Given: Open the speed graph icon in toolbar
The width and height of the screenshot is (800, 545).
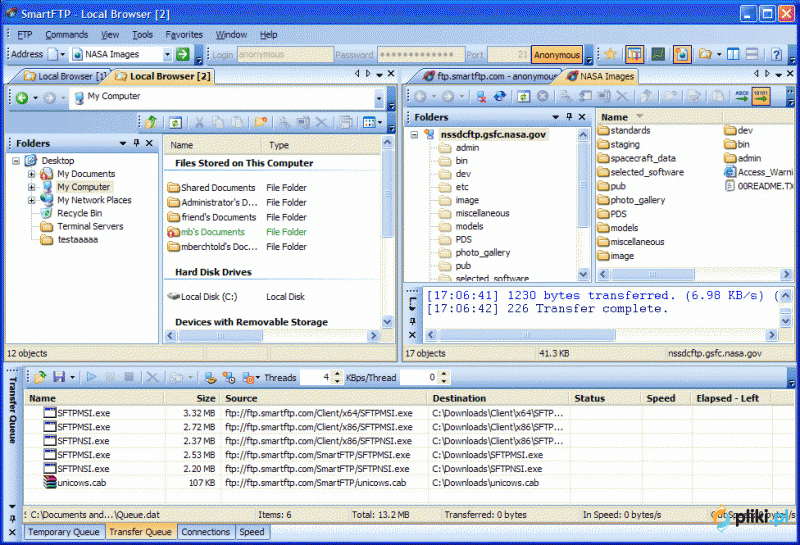Looking at the screenshot, I should (x=658, y=54).
